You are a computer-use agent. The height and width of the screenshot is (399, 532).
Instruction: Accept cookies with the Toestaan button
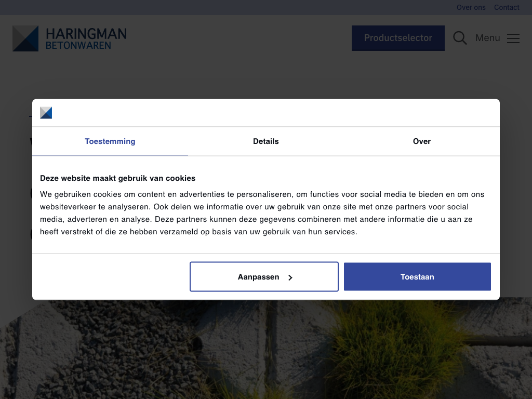417,277
